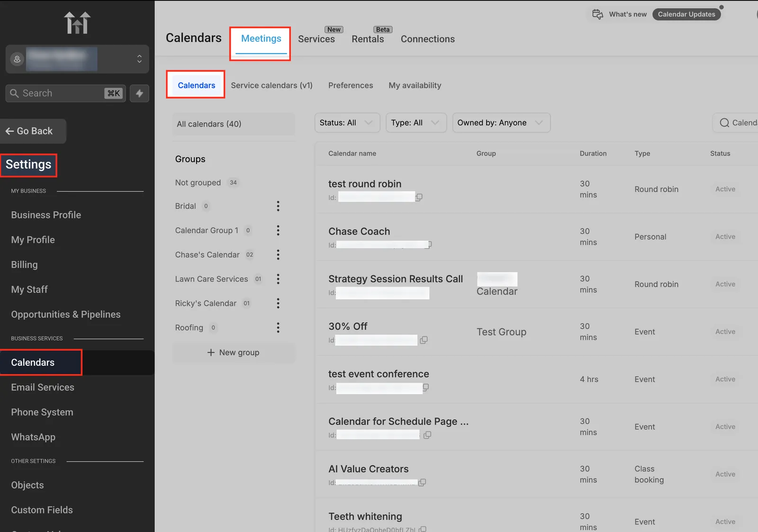
Task: Copy the ID of Chase Coach calendar
Action: click(430, 244)
